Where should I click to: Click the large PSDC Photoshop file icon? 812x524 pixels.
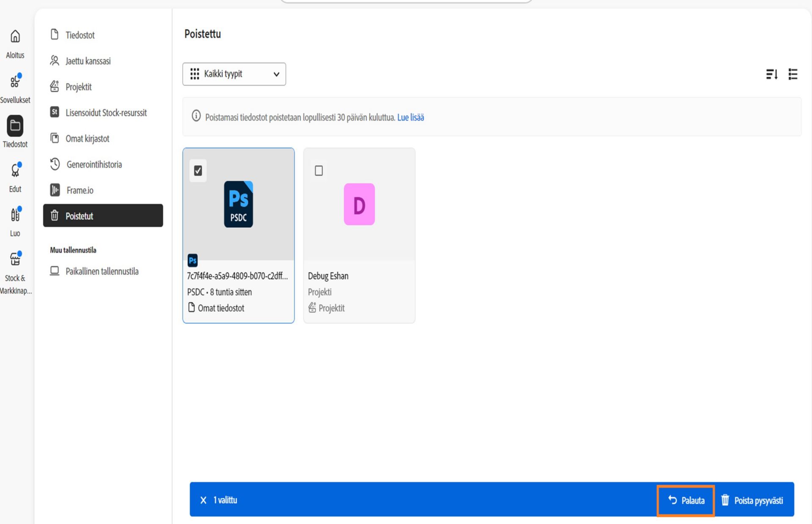(239, 204)
